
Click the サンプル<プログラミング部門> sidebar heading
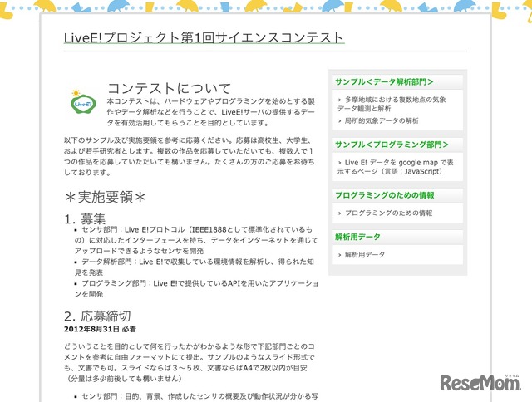[x=392, y=145]
